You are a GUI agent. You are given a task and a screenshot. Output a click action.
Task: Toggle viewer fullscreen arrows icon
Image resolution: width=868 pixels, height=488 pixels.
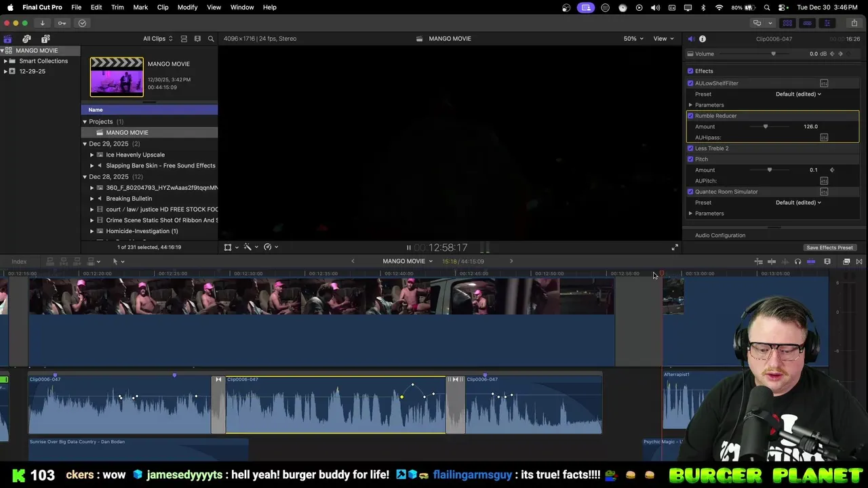[x=675, y=247]
